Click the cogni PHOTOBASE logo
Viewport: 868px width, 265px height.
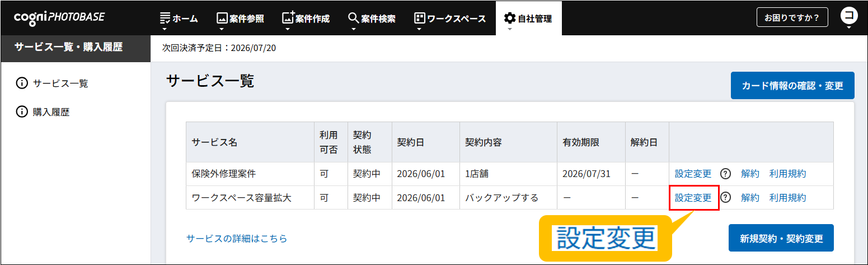pyautogui.click(x=59, y=17)
